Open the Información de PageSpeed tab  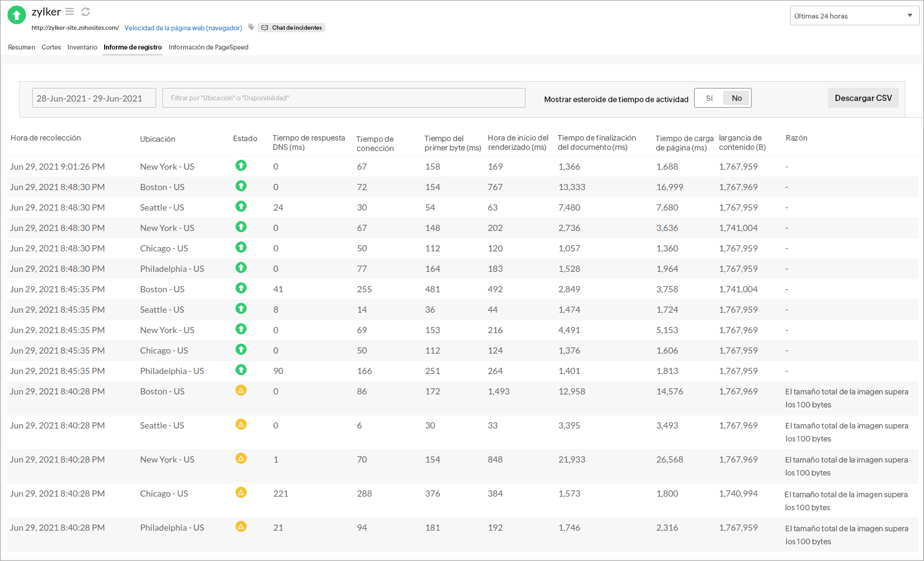coord(208,47)
